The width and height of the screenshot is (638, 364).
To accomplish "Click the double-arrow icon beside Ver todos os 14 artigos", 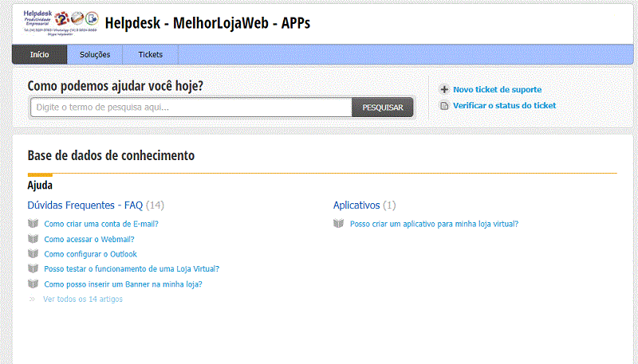I will tap(32, 299).
